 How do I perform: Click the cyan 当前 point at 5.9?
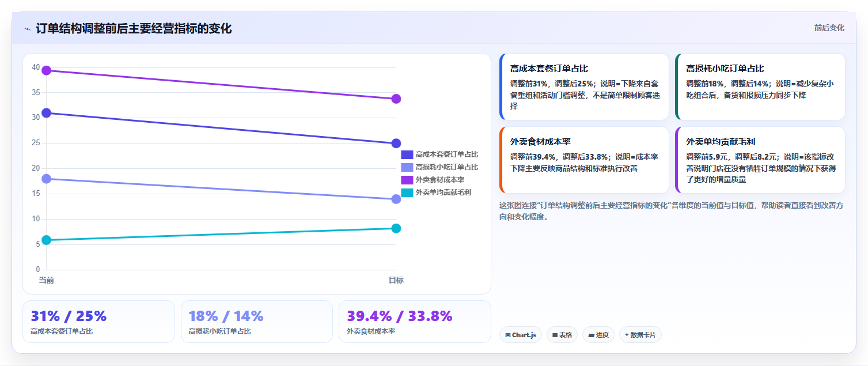[47, 240]
